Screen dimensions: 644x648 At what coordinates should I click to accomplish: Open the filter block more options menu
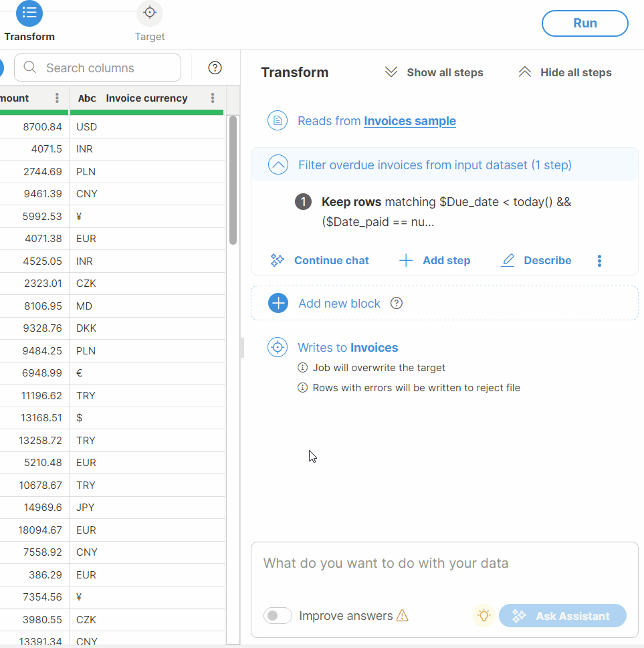tap(599, 261)
